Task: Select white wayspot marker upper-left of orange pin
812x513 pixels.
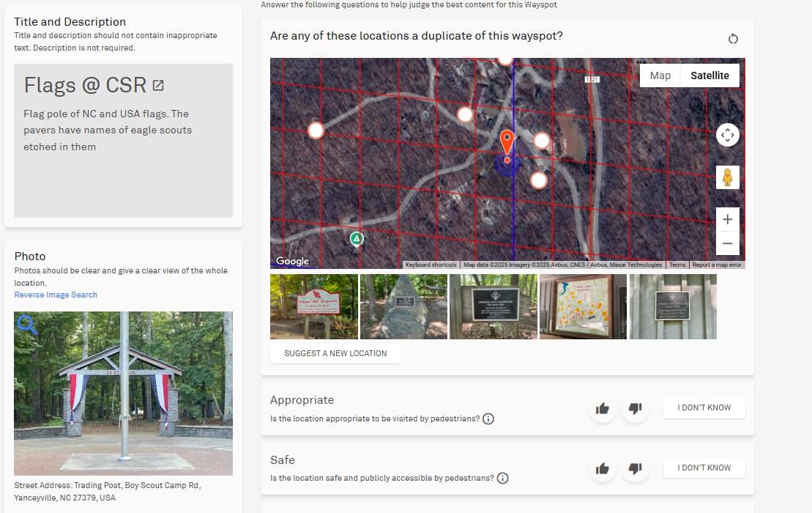Action: pos(465,114)
